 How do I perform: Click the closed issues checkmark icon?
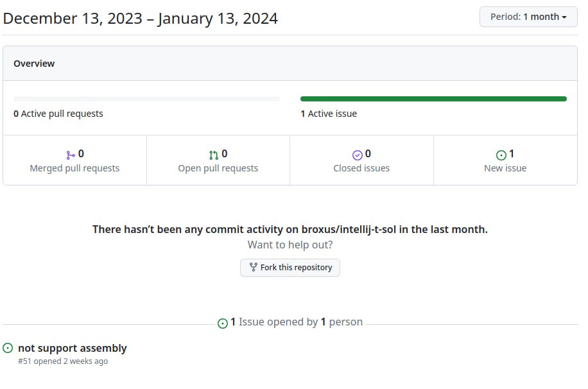(358, 155)
